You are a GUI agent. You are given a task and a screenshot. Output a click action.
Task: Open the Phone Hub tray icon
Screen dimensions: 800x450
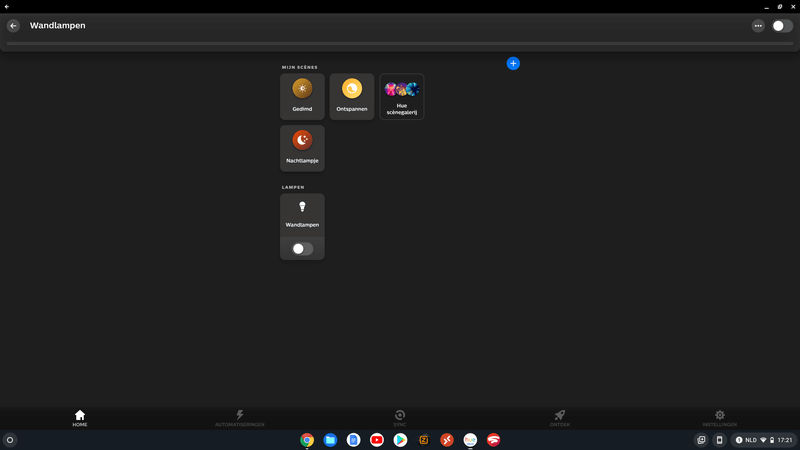pyautogui.click(x=719, y=440)
